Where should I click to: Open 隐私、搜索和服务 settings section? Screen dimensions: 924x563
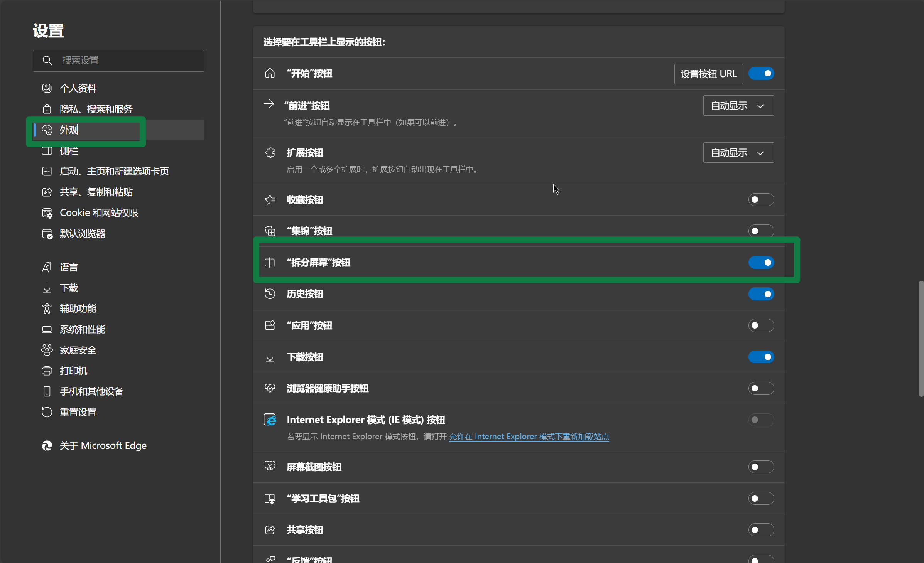tap(96, 109)
